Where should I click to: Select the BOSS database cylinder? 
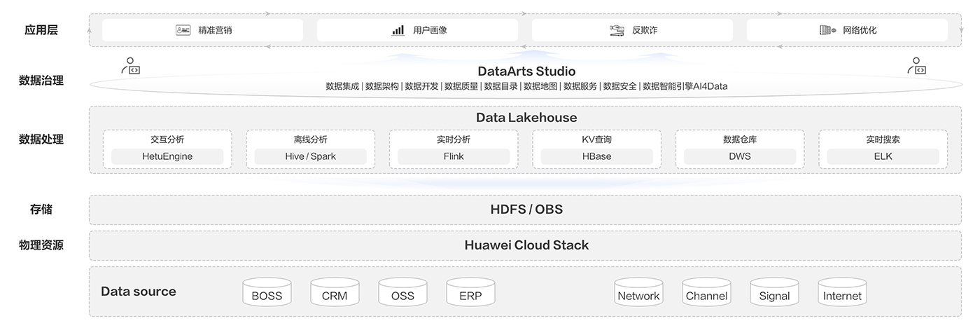(267, 292)
